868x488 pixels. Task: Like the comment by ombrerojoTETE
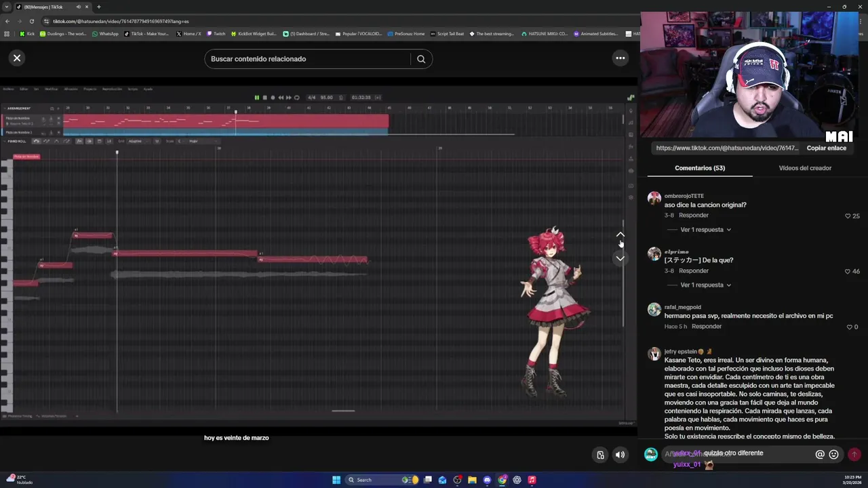(x=848, y=216)
